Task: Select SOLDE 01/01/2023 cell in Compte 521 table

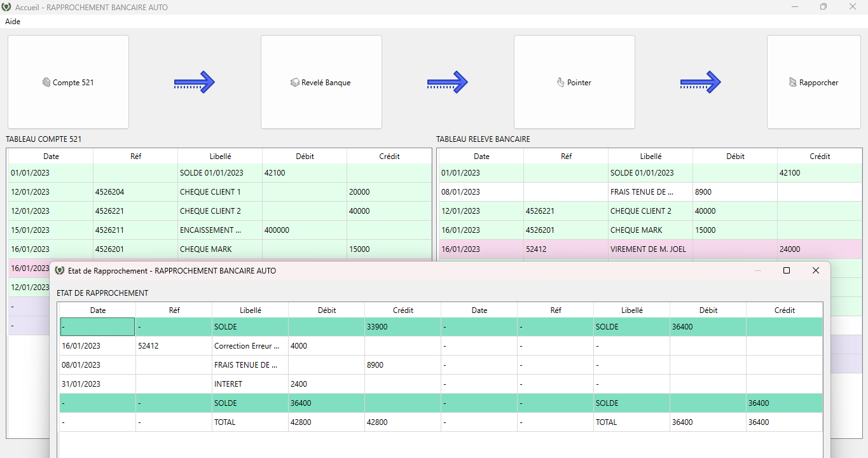Action: (220, 173)
